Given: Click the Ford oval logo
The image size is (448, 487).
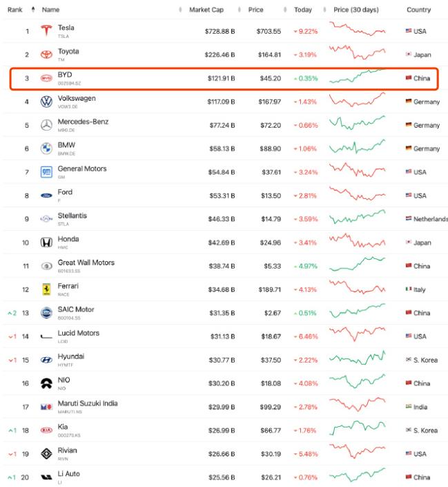Looking at the screenshot, I should coord(46,195).
